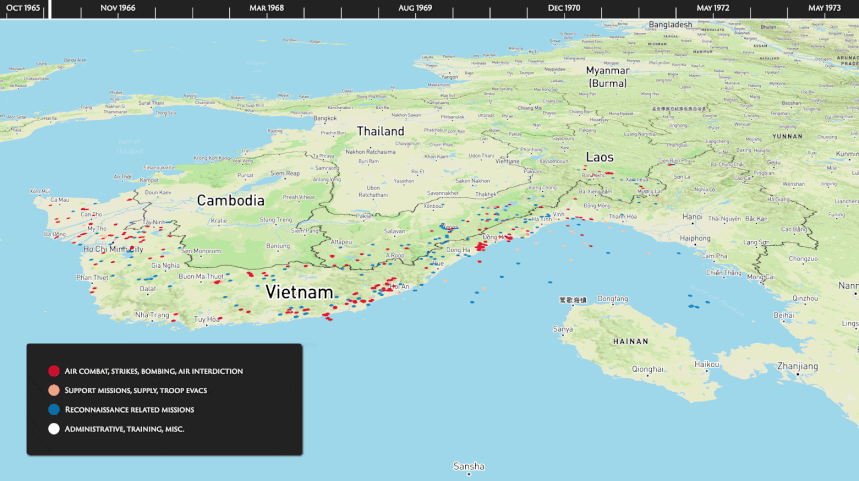The image size is (859, 481).
Task: Select May 1973 at timeline end
Action: [x=824, y=8]
